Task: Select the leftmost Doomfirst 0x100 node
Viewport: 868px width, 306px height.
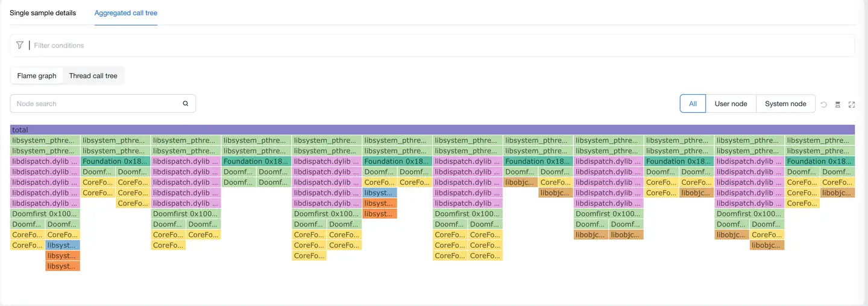Action: coord(45,214)
